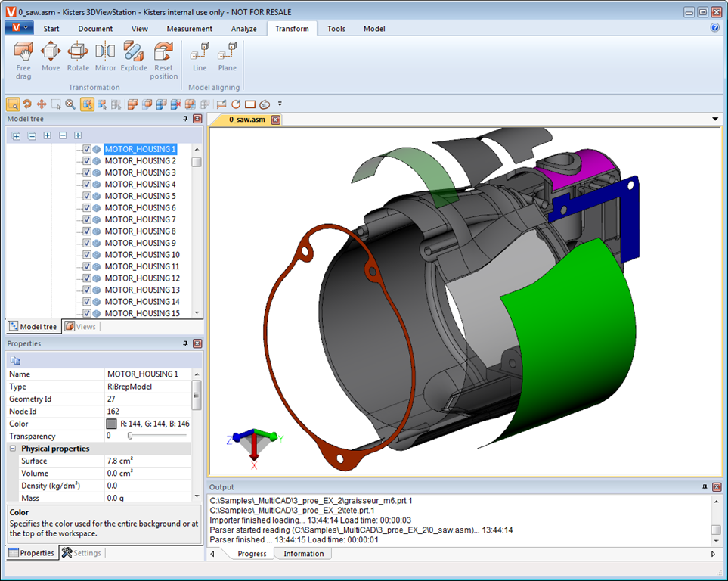The height and width of the screenshot is (581, 728).
Task: Activate the Move tool in ribbon
Action: pyautogui.click(x=51, y=57)
